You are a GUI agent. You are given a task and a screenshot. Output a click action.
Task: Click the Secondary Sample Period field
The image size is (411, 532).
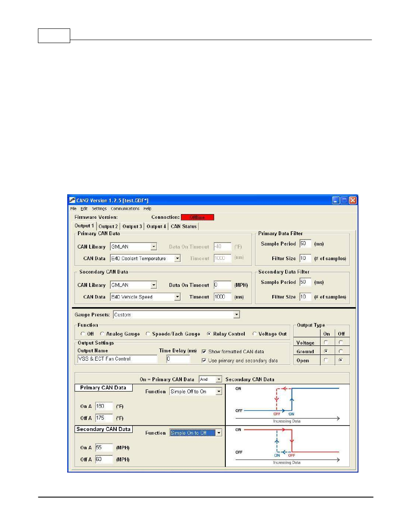[x=305, y=282]
